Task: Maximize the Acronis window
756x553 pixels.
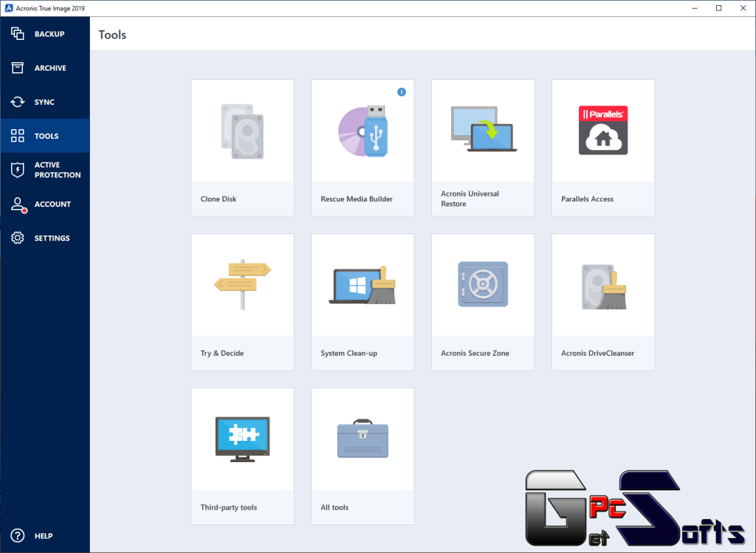Action: click(718, 8)
